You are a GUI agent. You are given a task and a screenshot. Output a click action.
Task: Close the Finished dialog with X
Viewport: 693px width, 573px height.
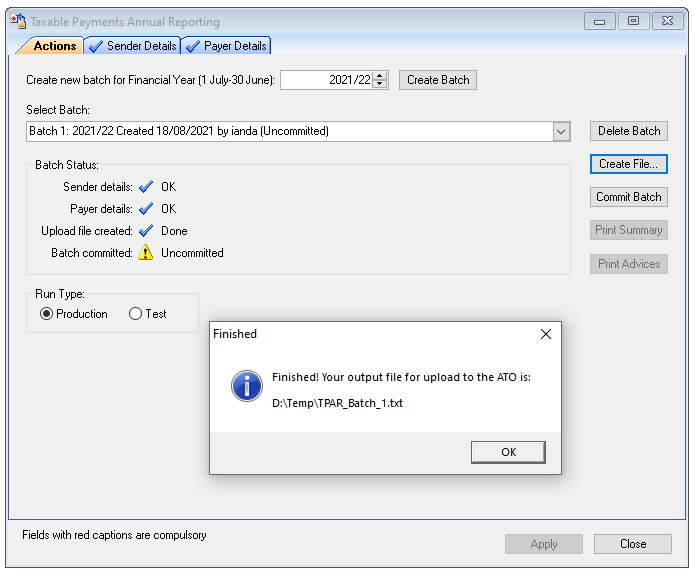click(x=546, y=334)
